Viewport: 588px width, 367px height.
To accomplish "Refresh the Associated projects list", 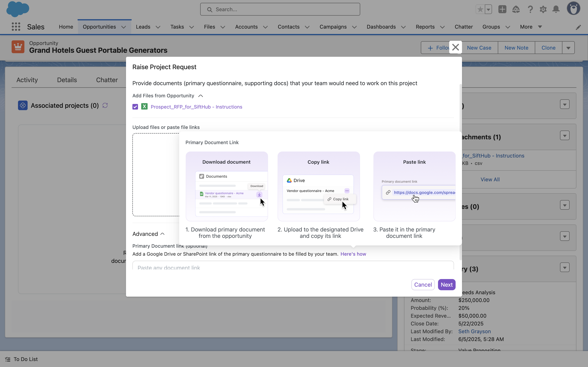I will pyautogui.click(x=105, y=105).
